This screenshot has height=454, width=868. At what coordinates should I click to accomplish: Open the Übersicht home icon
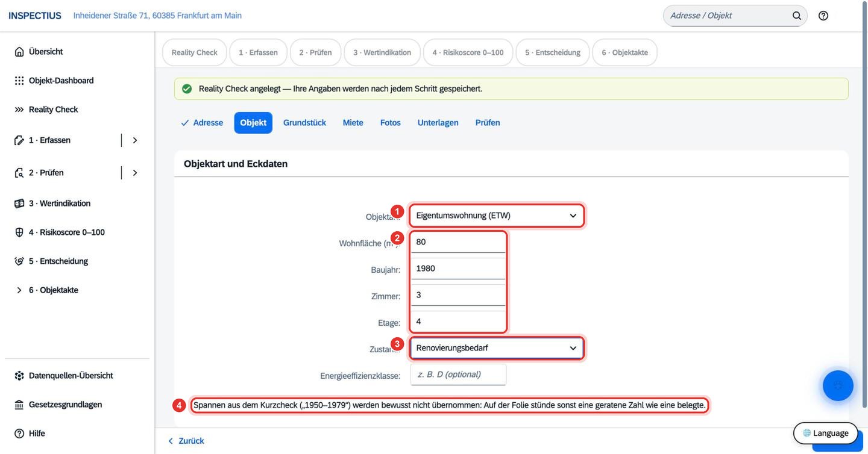19,52
